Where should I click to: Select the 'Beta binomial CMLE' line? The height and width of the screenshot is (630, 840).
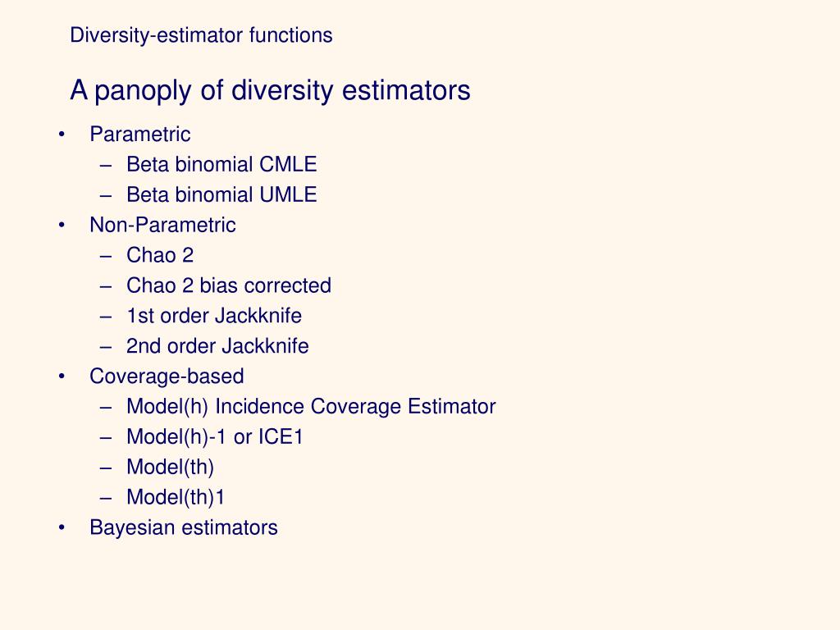point(221,164)
